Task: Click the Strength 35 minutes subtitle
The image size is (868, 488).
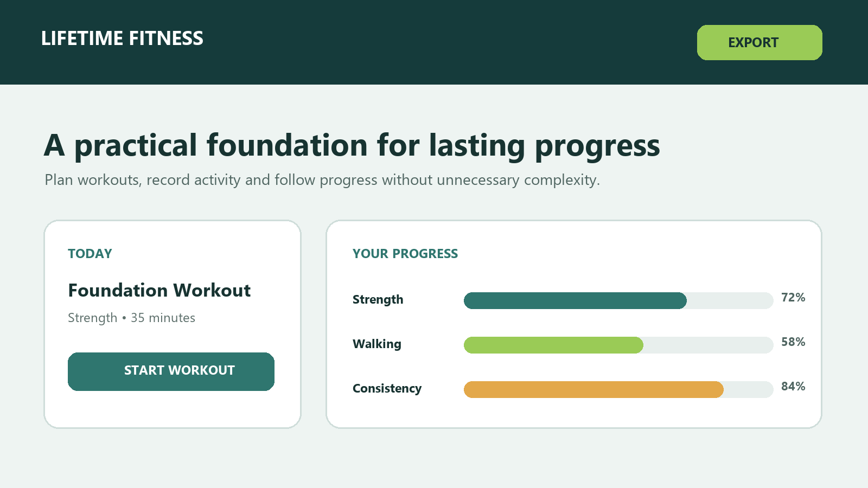Action: 131,318
